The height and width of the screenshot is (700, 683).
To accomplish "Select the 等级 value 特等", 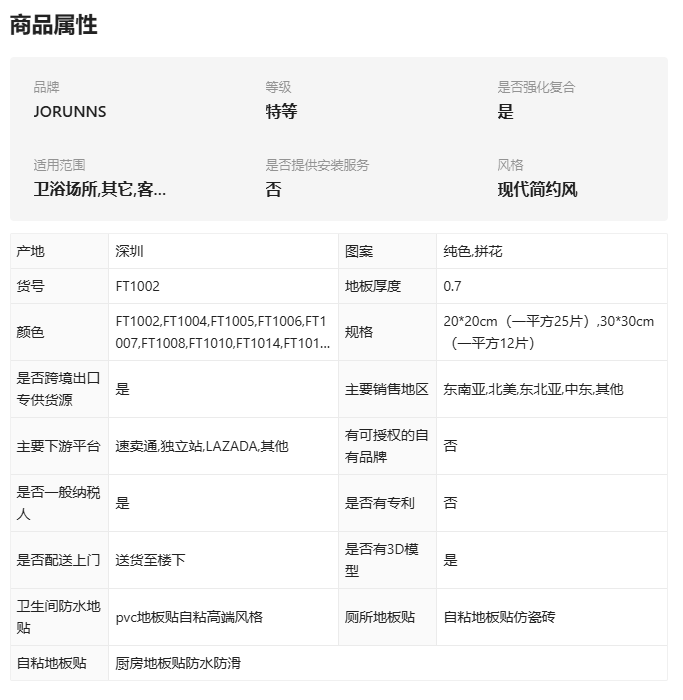I will pyautogui.click(x=281, y=112).
